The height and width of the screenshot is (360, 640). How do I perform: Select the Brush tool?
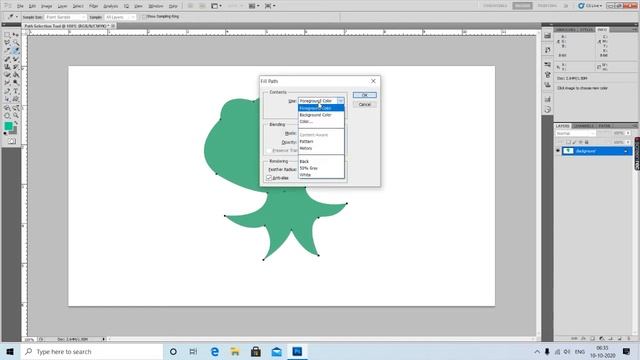click(x=16, y=59)
